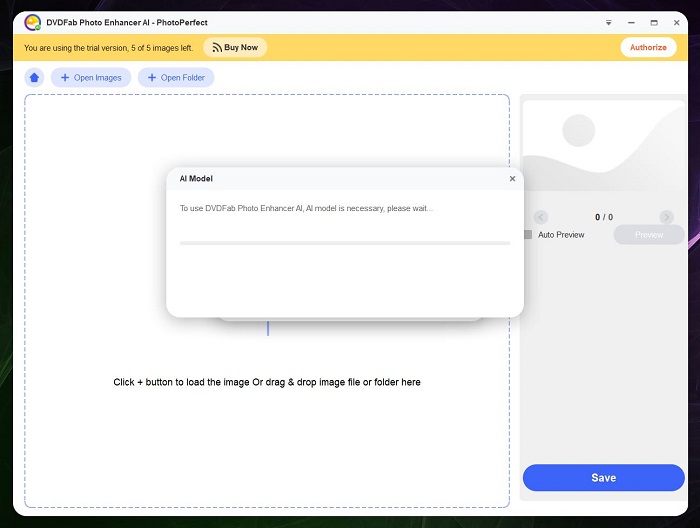Screen dimensions: 700x528
Task: Click the drag & drop instruction text
Action: [x=267, y=382]
